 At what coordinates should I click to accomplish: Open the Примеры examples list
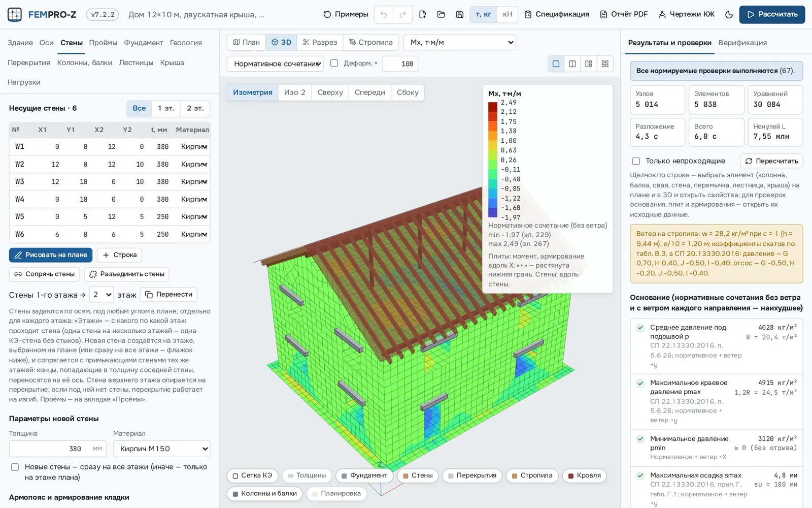coord(346,15)
